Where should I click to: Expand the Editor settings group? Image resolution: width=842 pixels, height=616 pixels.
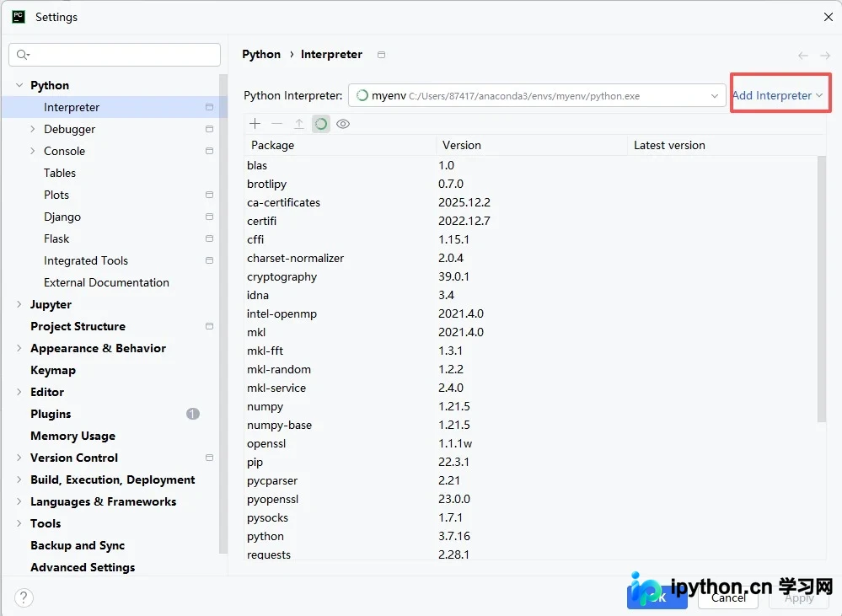[x=19, y=392]
